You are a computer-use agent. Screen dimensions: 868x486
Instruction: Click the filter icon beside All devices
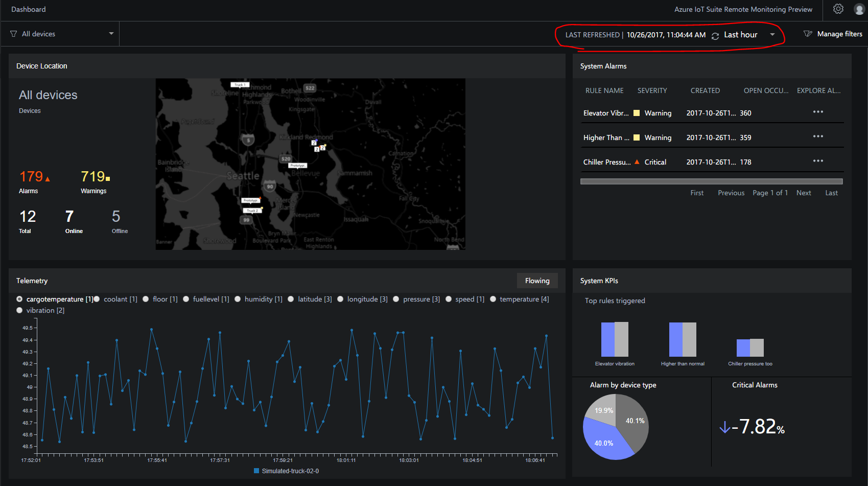point(13,33)
